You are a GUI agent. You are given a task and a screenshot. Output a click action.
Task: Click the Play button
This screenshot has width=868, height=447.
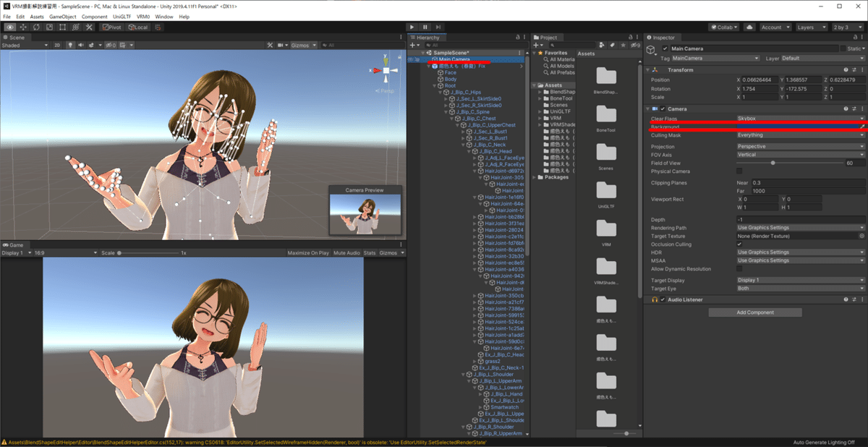point(412,27)
